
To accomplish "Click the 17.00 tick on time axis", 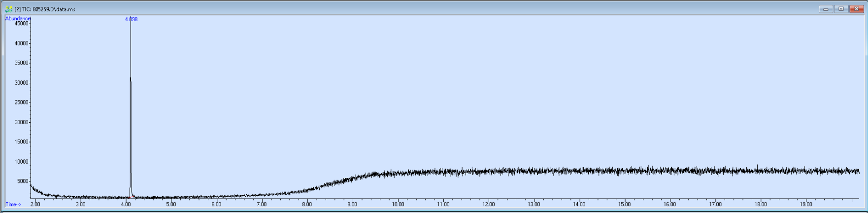I will coord(715,204).
